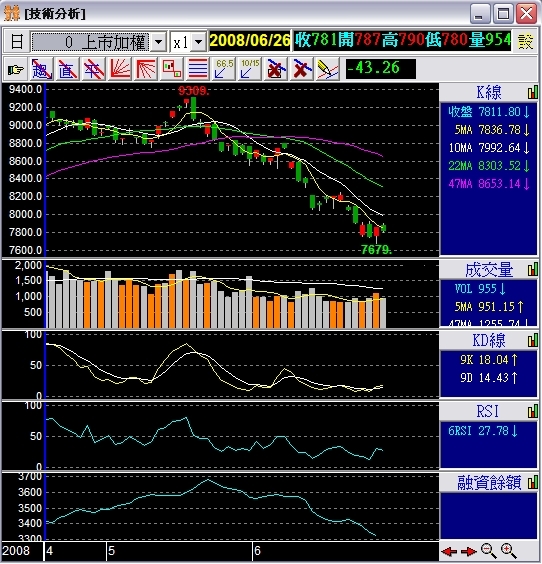
Task: Click the 設 settings button
Action: coord(525,42)
